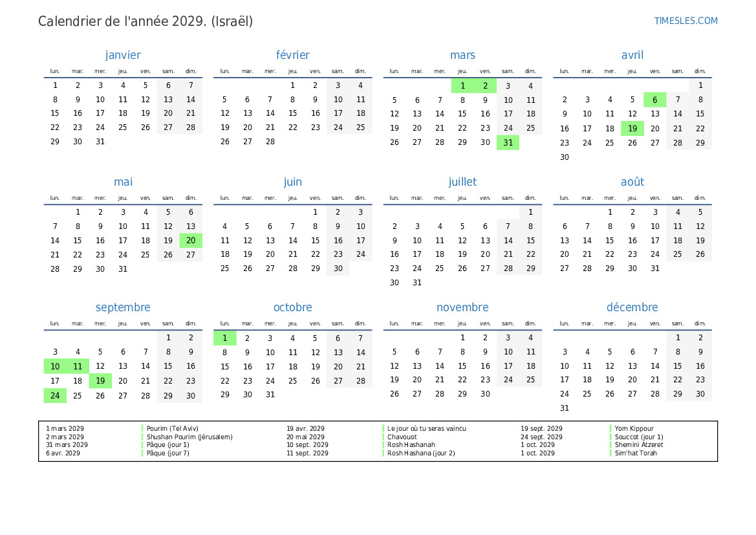The image size is (756, 535).
Task: Click legend date '24 sept. 2029'
Action: pyautogui.click(x=541, y=437)
